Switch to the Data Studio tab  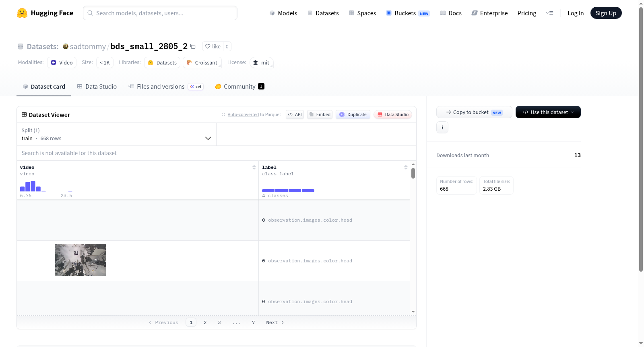click(97, 87)
